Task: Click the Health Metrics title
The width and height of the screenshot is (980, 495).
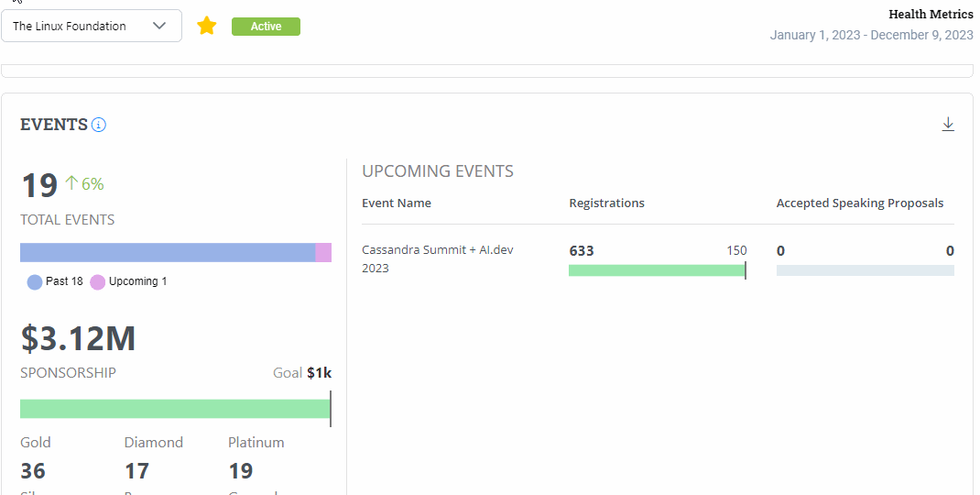Action: click(931, 14)
